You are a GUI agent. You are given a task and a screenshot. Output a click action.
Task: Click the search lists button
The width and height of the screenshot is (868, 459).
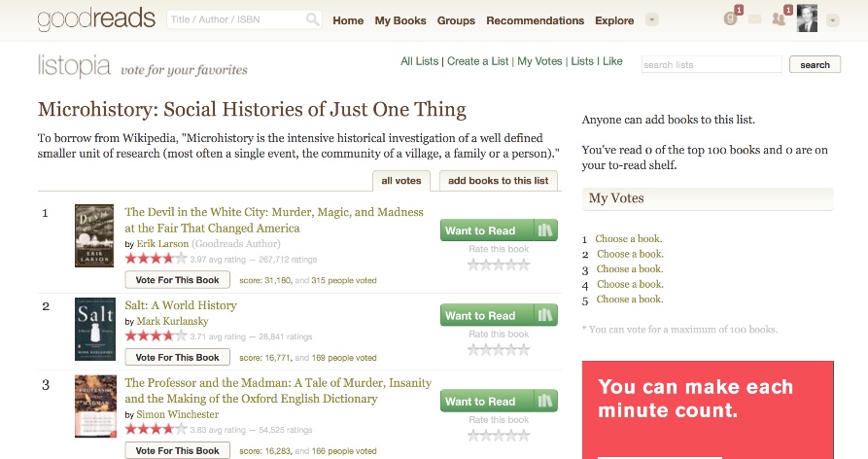pos(815,64)
